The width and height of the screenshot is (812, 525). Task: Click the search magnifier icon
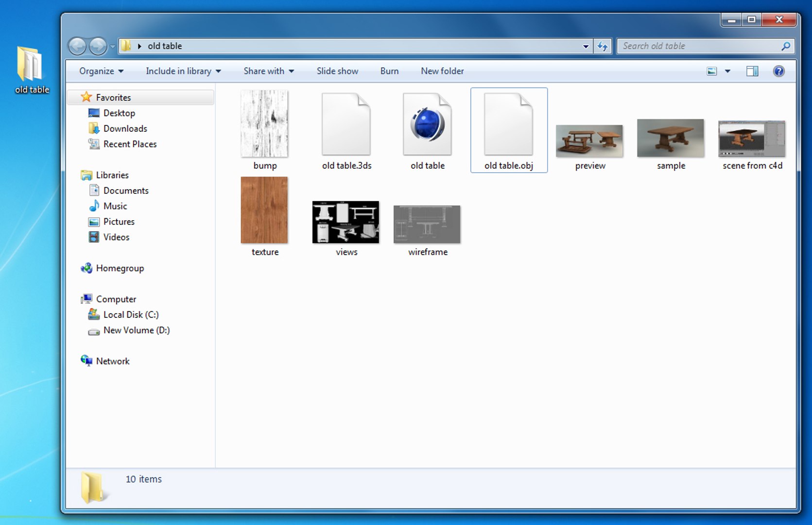(x=785, y=46)
